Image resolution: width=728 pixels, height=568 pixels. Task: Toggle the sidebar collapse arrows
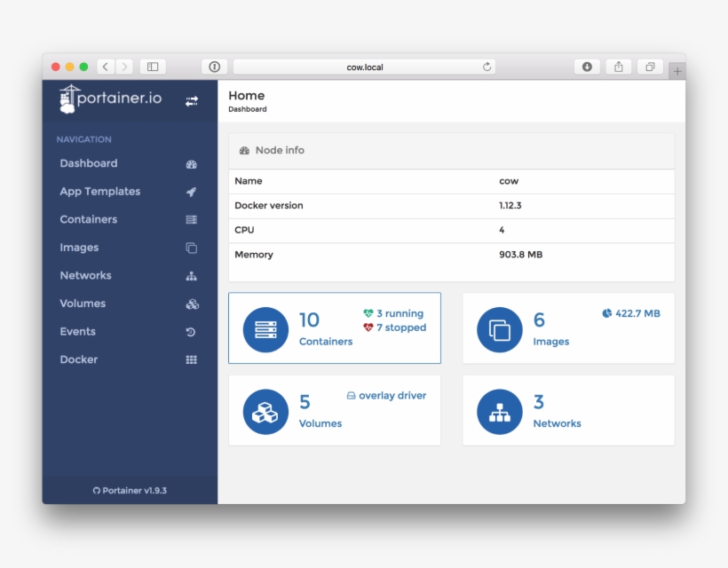coord(191,101)
